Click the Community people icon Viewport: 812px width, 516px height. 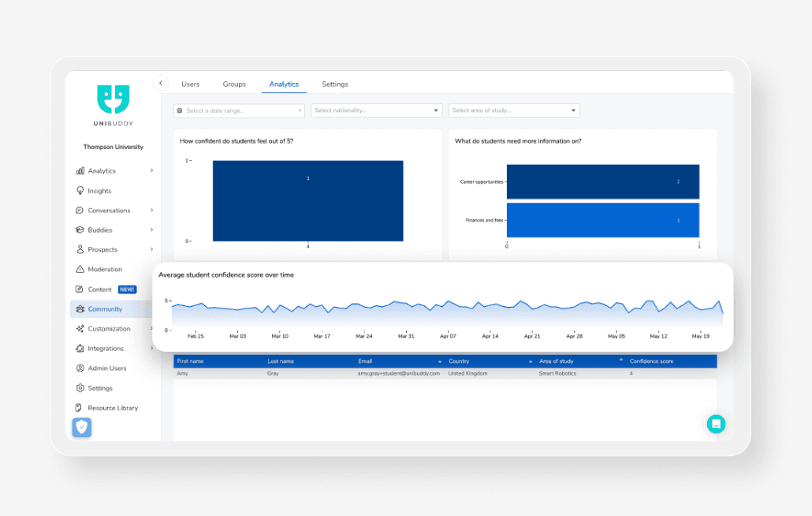click(x=80, y=308)
